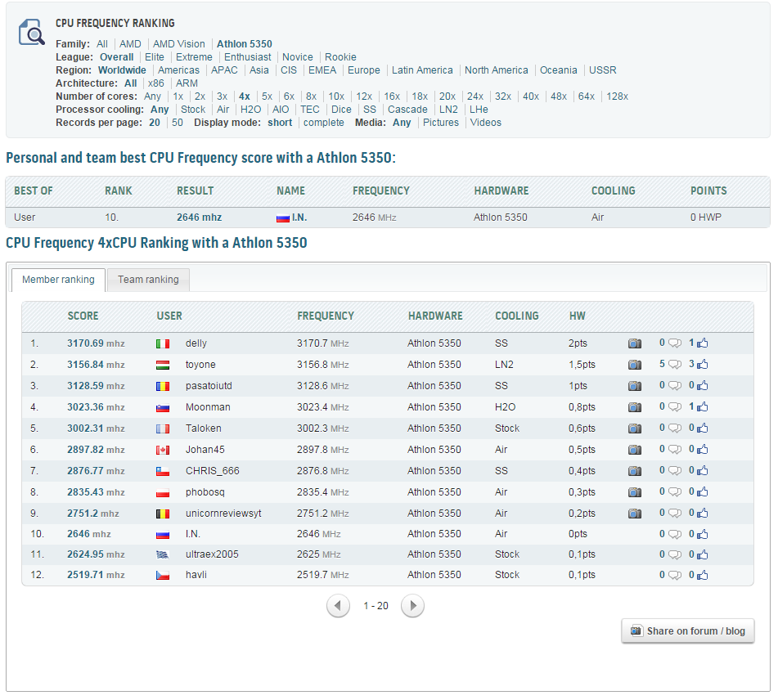Screen dimensions: 778x700
Task: Click thumbs-up icon on toyone's score
Action: pyautogui.click(x=703, y=365)
